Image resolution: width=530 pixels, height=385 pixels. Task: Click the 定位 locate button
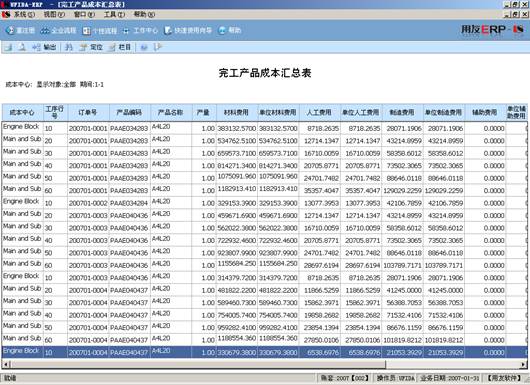click(x=91, y=47)
